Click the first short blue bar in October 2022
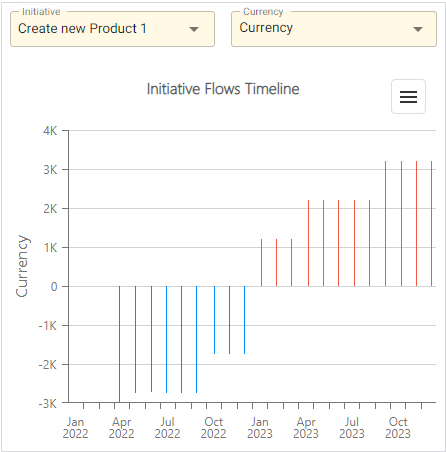Image resolution: width=446 pixels, height=452 pixels. tap(215, 320)
